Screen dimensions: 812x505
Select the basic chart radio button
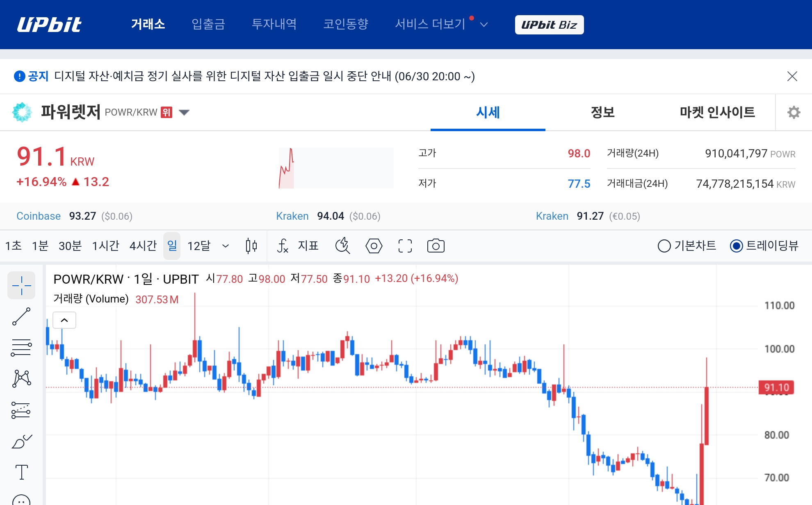[x=664, y=246]
